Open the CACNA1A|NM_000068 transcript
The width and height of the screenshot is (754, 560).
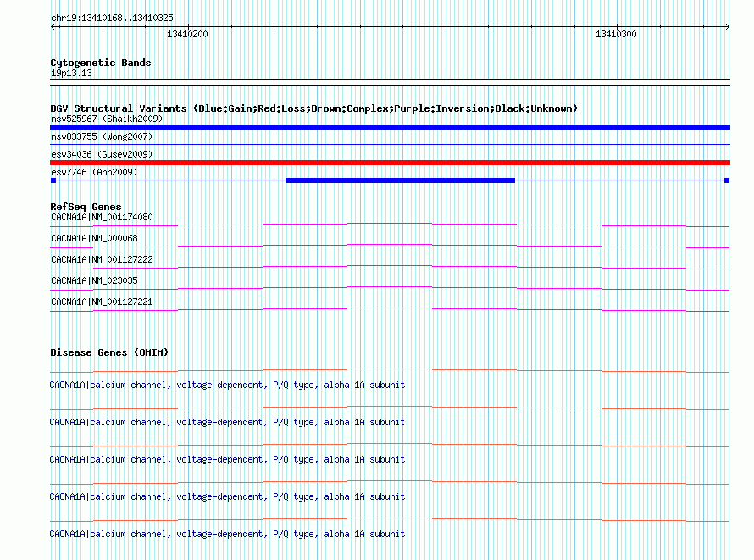point(94,238)
